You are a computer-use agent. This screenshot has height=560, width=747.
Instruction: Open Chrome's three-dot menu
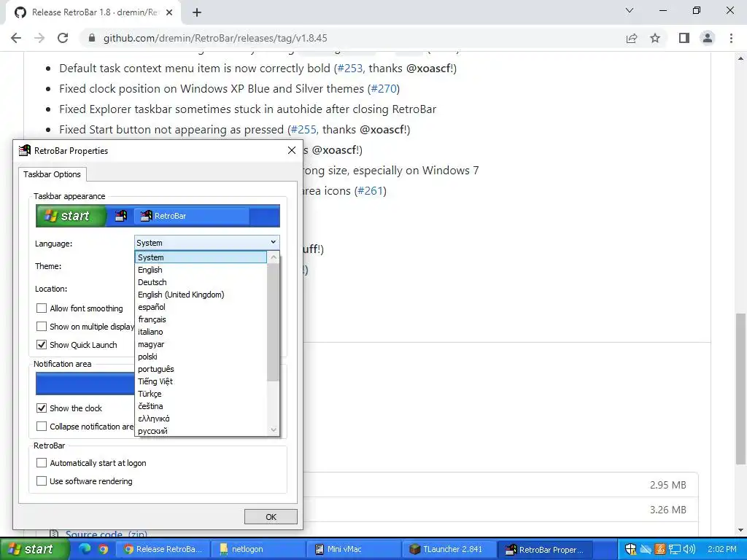pos(731,38)
